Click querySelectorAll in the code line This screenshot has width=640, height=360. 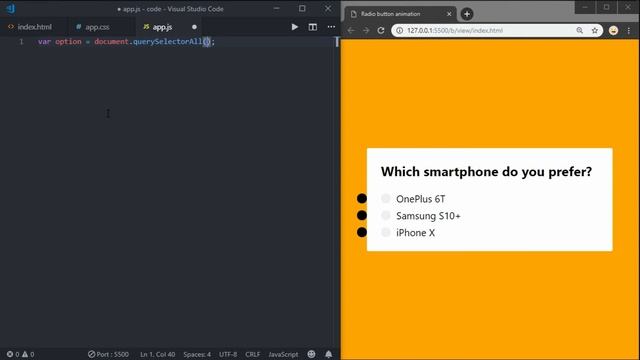click(168, 41)
